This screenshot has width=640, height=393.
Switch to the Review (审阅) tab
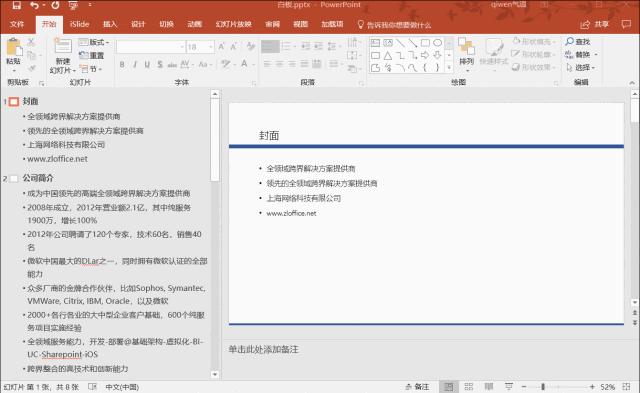click(272, 24)
